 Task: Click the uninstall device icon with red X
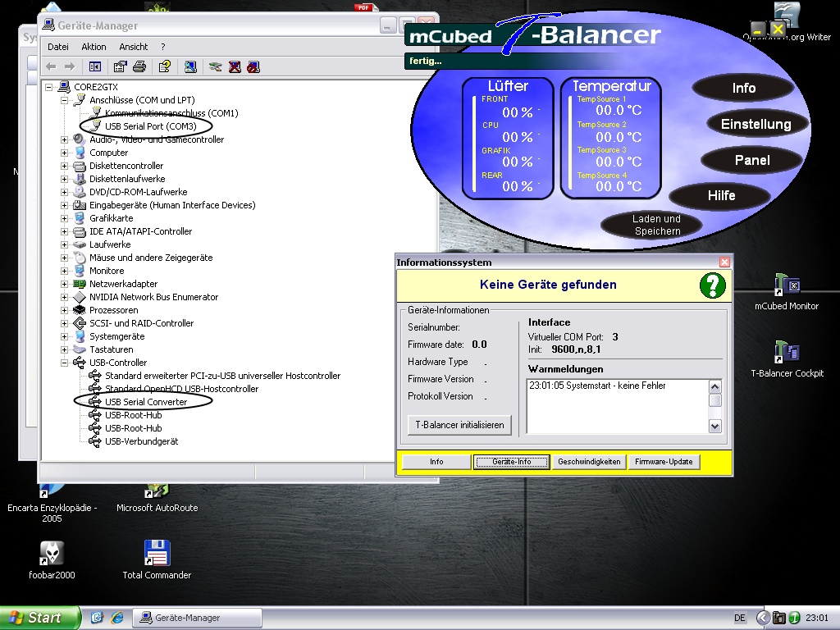point(235,66)
